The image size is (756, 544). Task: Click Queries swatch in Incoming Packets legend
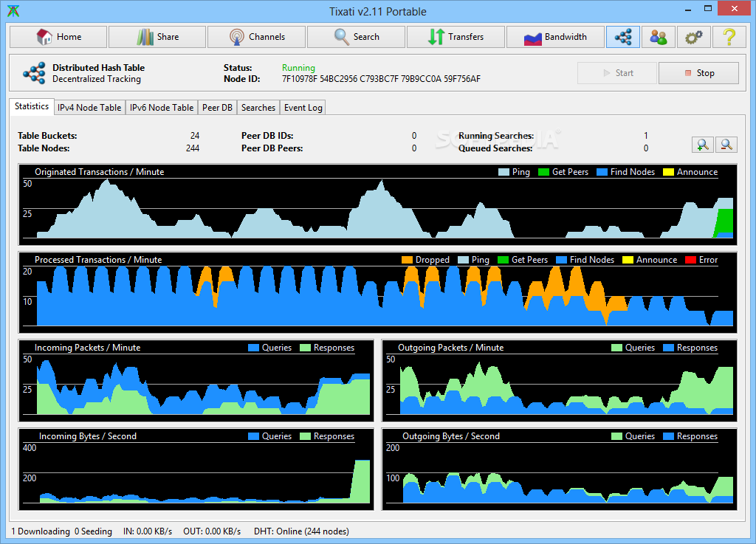coord(254,348)
